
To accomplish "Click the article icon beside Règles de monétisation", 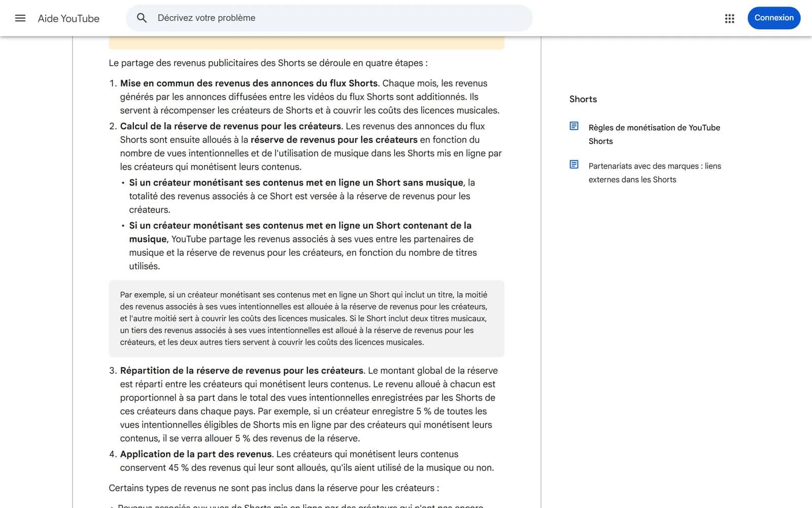I will pos(574,126).
